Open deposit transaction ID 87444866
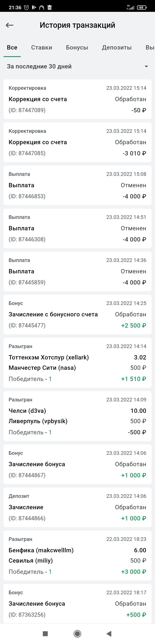Screen dimensions: 155x644 pos(77,507)
